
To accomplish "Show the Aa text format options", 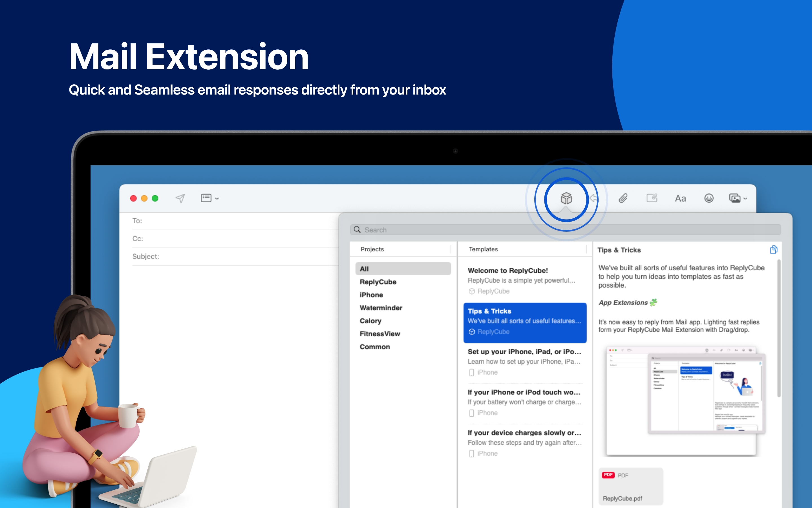I will [680, 199].
